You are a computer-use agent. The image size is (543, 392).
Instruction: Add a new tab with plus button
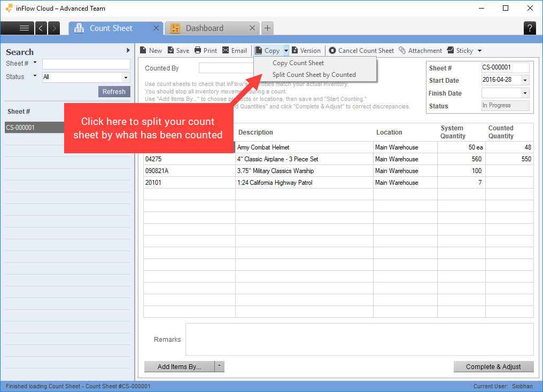point(267,28)
